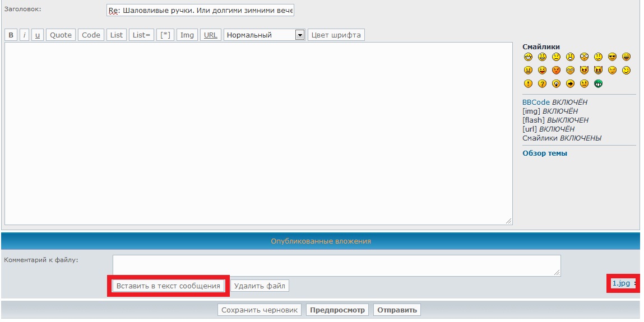
Task: Toggle underline formatting button
Action: [38, 35]
